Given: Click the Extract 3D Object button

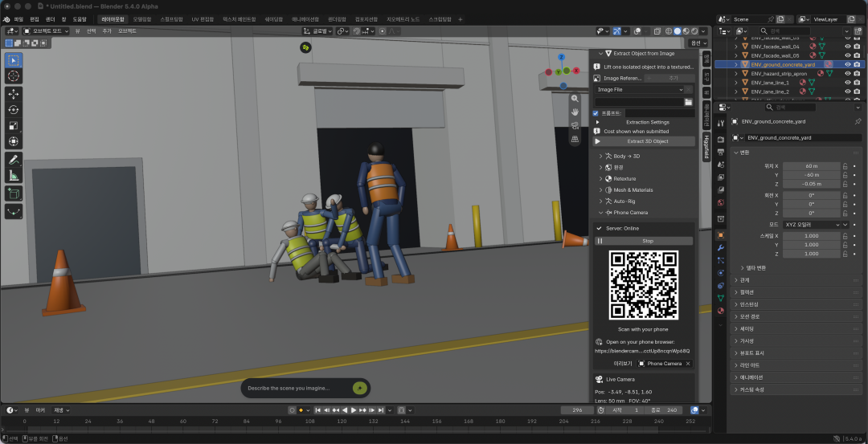Looking at the screenshot, I should 644,141.
